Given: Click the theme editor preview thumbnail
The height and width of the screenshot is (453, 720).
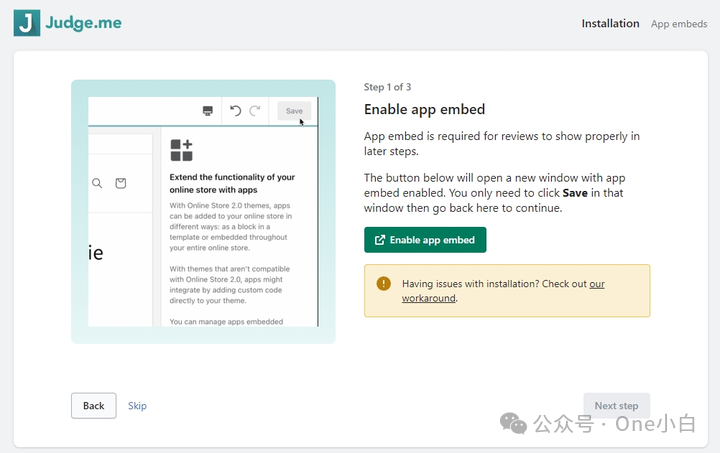Looking at the screenshot, I should [203, 211].
